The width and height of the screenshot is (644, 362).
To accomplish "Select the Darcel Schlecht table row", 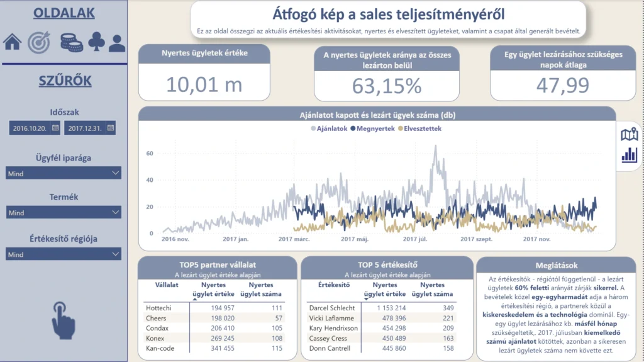I will pyautogui.click(x=332, y=308).
